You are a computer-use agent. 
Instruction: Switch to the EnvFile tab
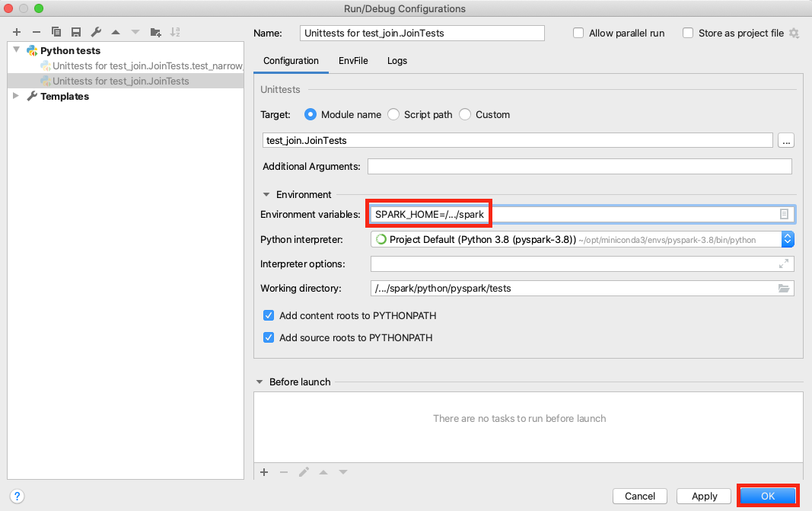pos(353,60)
